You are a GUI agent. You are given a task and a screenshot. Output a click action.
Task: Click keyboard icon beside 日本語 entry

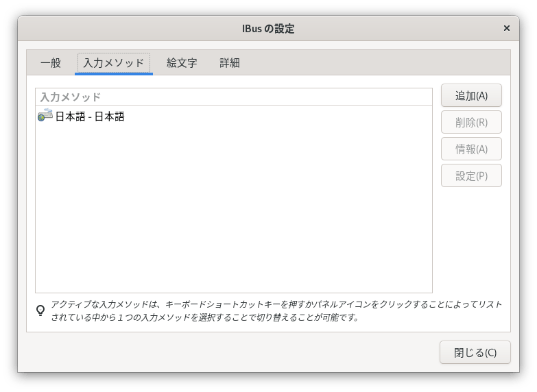[x=45, y=116]
